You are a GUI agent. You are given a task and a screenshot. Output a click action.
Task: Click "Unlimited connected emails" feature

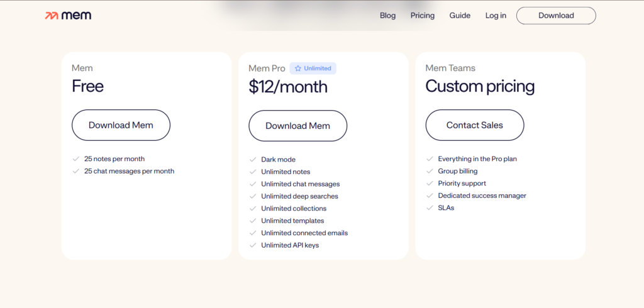click(304, 233)
